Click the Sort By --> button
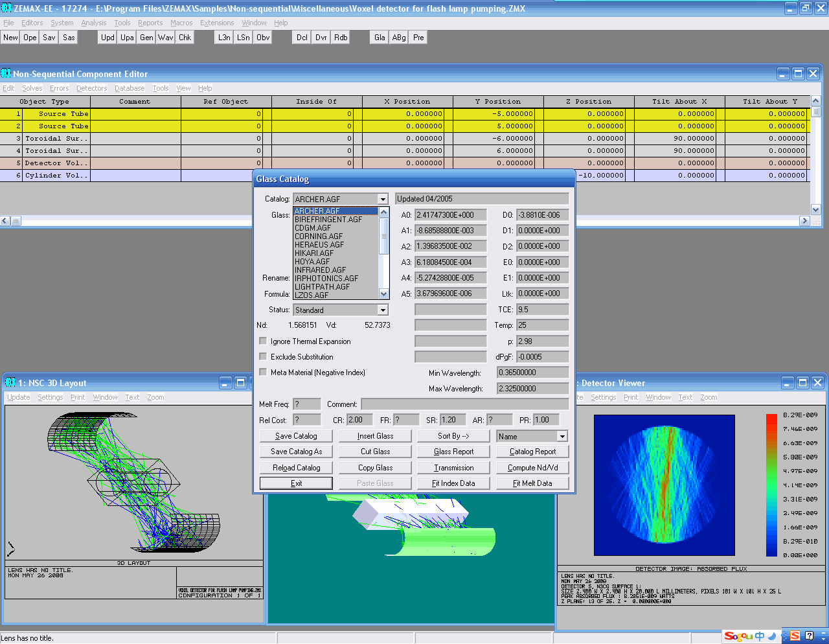This screenshot has height=644, width=829. [x=453, y=436]
